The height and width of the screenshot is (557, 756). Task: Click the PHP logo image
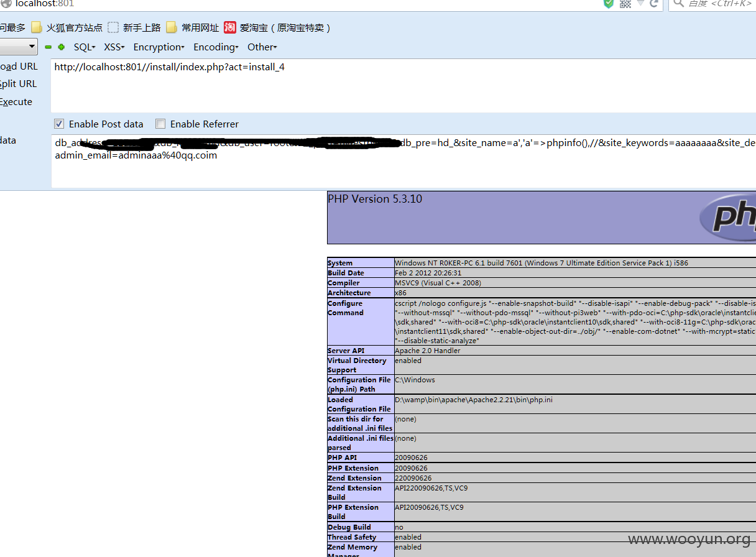[727, 217]
